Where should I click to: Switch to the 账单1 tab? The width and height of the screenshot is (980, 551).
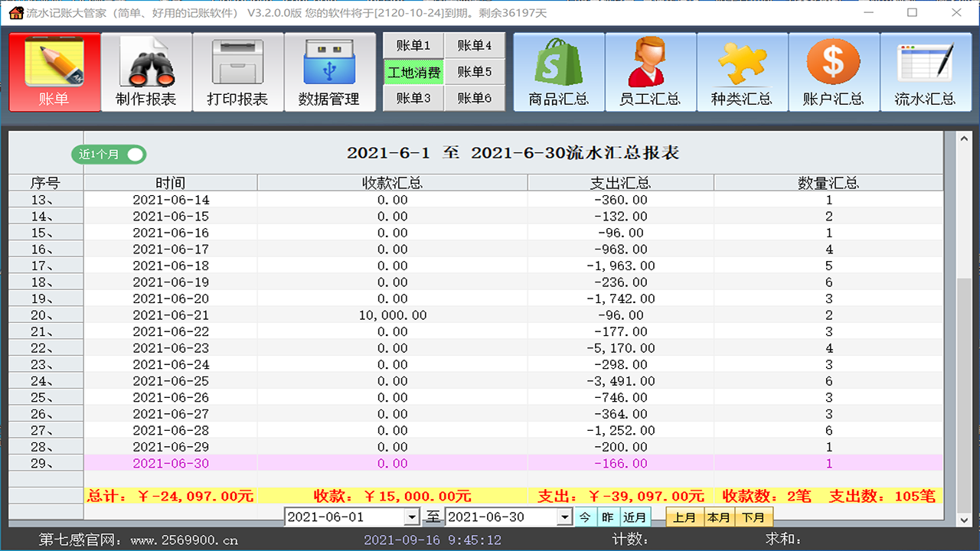[x=413, y=45]
